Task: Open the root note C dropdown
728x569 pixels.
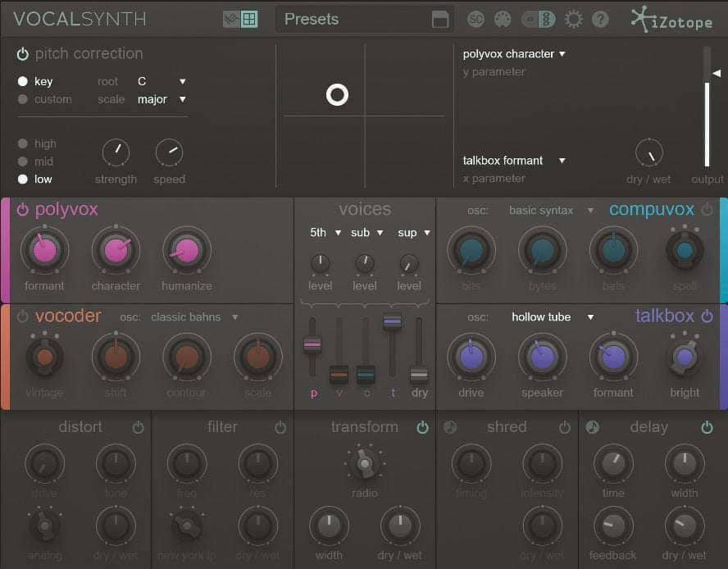Action: (x=162, y=81)
